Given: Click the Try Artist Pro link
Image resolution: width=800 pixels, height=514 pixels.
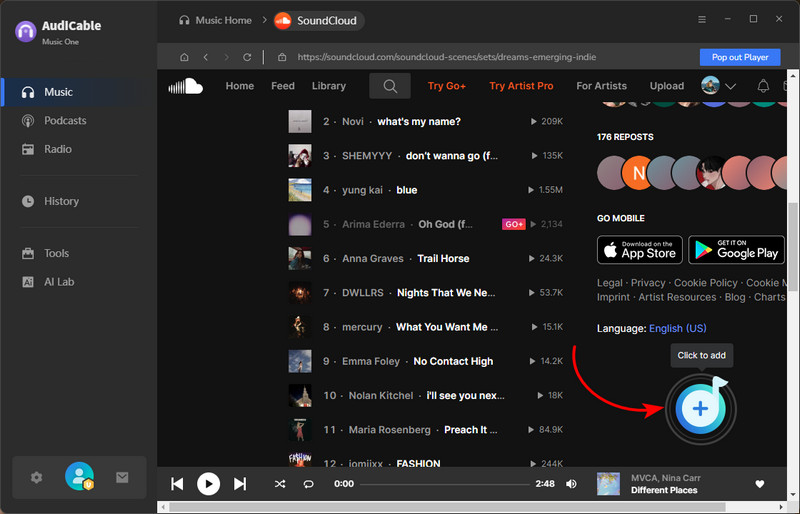Looking at the screenshot, I should tap(521, 86).
